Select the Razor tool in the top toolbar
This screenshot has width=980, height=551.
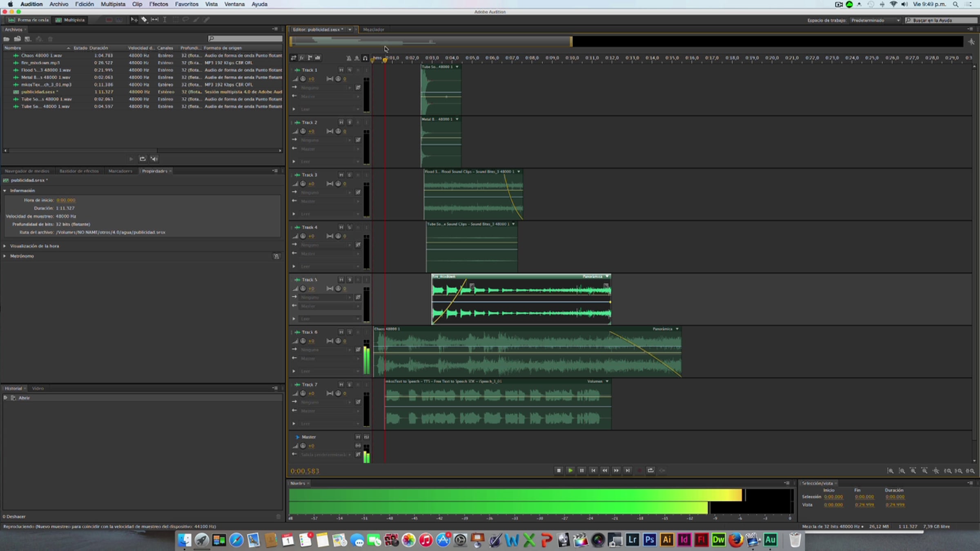pos(144,20)
